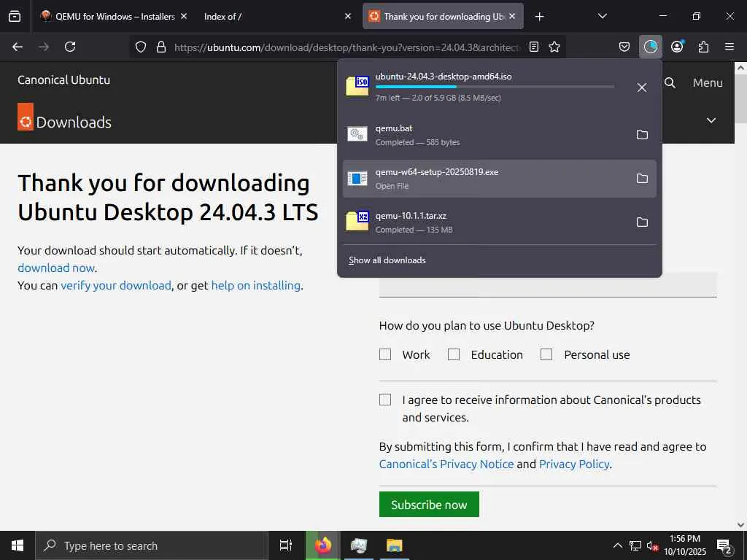Click the Windows taskbar search box
The width and height of the screenshot is (747, 560).
(x=152, y=545)
